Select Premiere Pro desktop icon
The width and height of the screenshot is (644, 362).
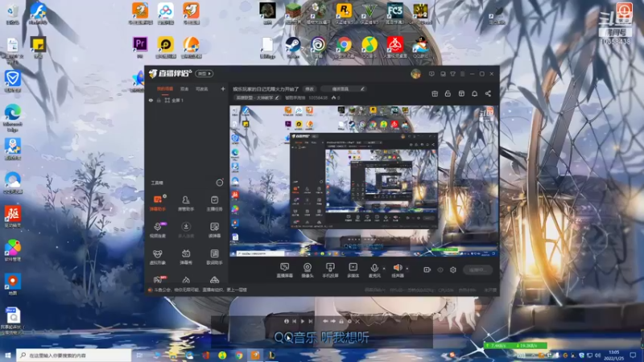click(x=140, y=47)
